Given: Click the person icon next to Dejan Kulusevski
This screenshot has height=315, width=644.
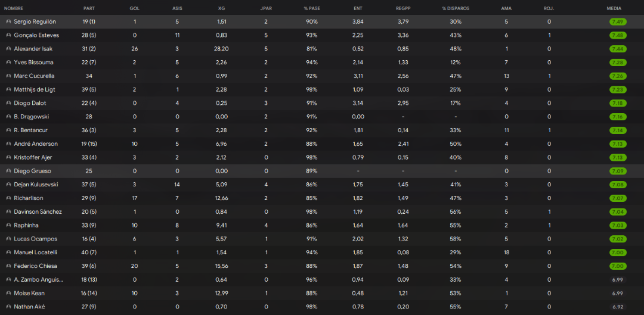Looking at the screenshot, I should click(x=8, y=185).
